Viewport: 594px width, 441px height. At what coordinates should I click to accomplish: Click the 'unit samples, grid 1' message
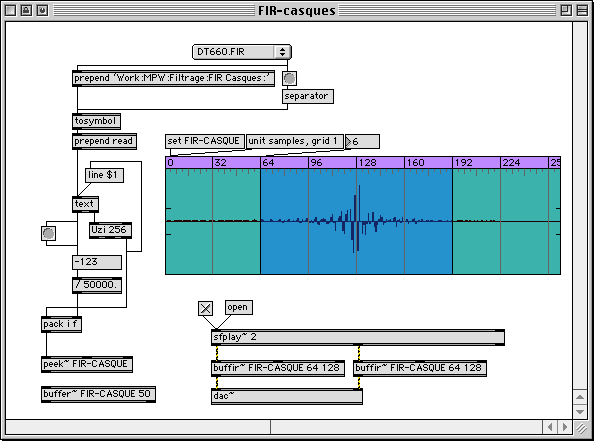pos(295,141)
